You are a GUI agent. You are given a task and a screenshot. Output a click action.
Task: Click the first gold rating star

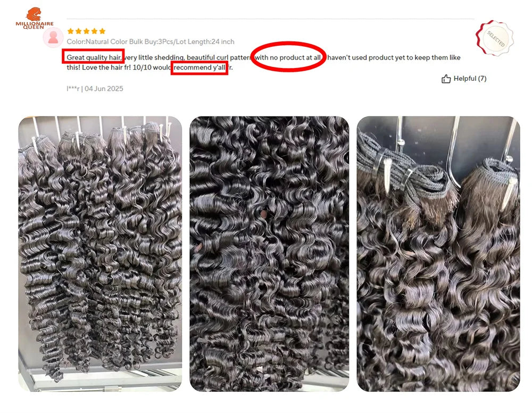coord(71,31)
